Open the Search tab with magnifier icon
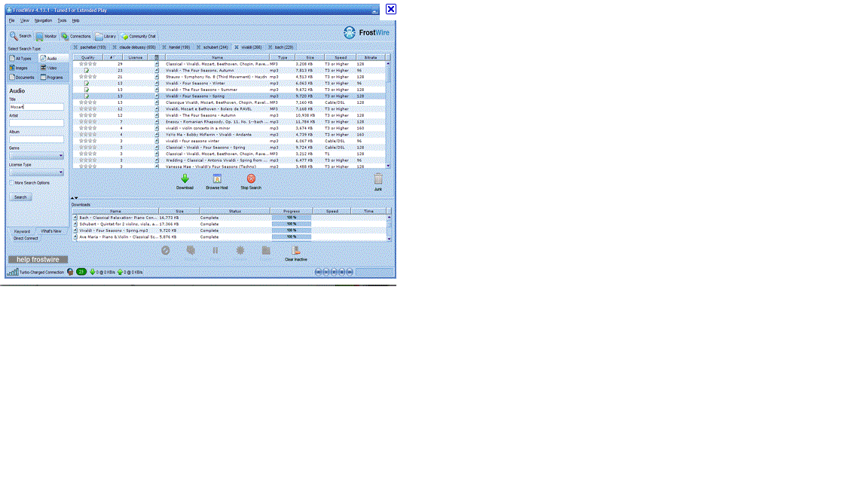868x488 pixels. 20,36
